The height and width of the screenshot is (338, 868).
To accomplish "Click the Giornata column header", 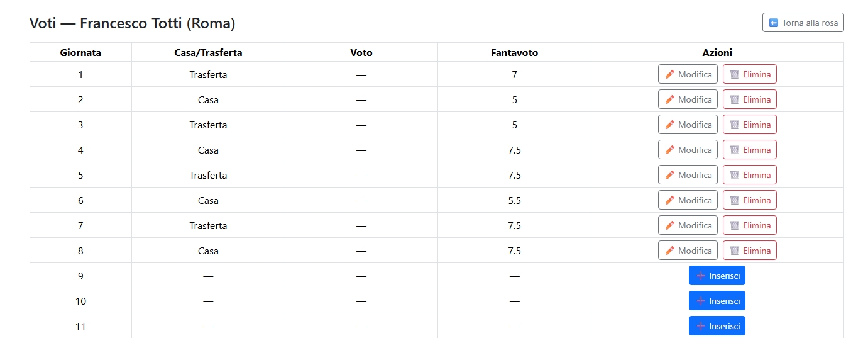I will coord(80,53).
